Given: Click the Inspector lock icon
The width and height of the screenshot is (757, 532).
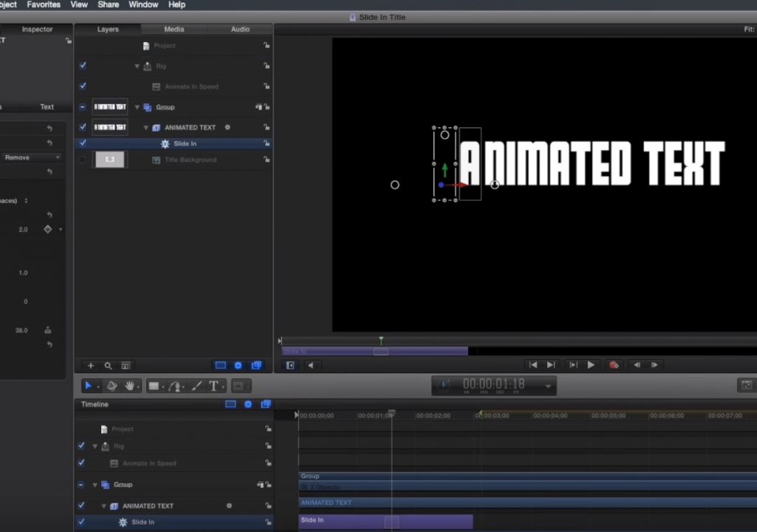Looking at the screenshot, I should (69, 41).
